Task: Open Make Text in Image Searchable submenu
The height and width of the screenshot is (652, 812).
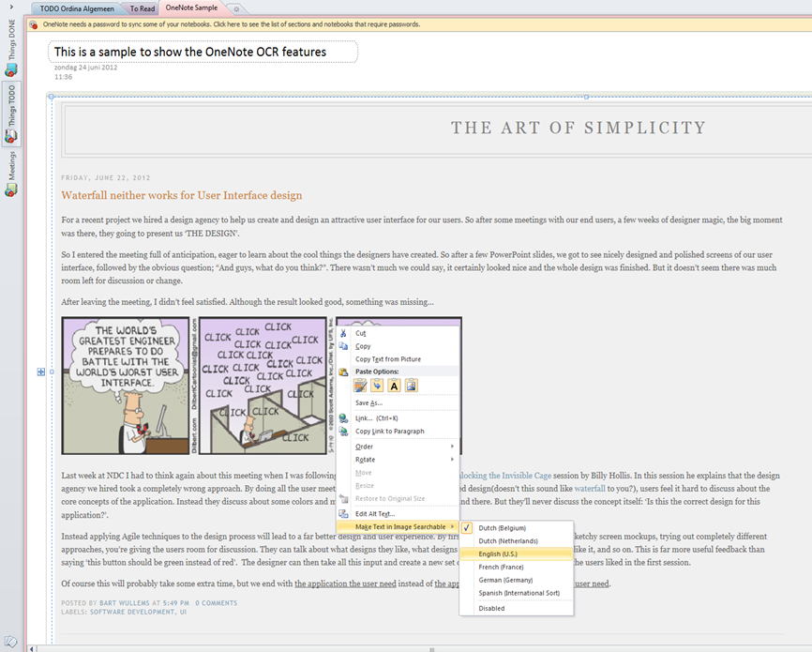Action: [398, 526]
